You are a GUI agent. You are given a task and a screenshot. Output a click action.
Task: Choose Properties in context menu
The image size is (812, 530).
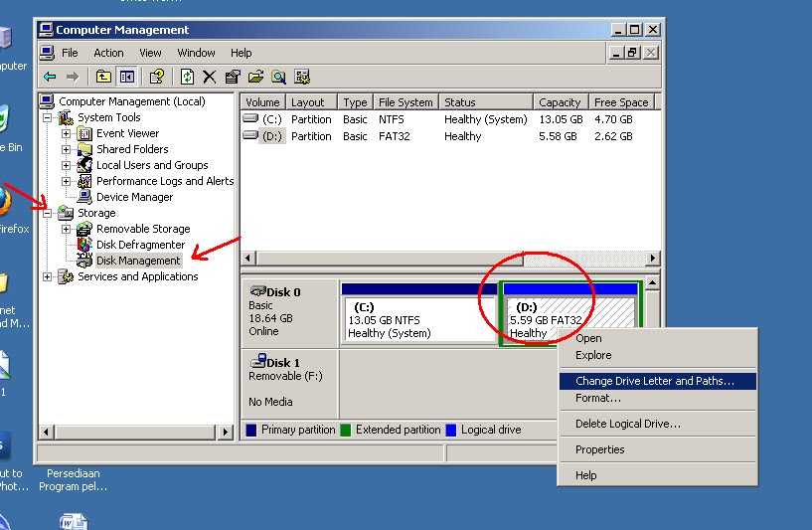pyautogui.click(x=658, y=449)
